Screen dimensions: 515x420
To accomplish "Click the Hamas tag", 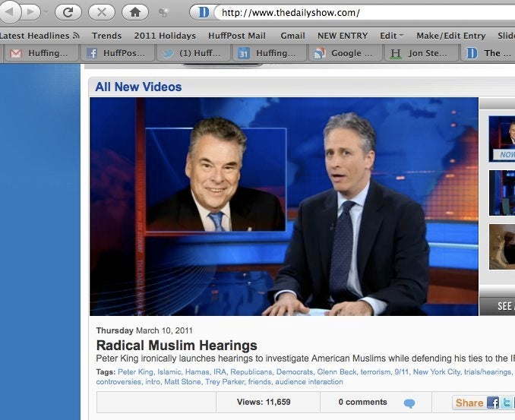I will 197,372.
